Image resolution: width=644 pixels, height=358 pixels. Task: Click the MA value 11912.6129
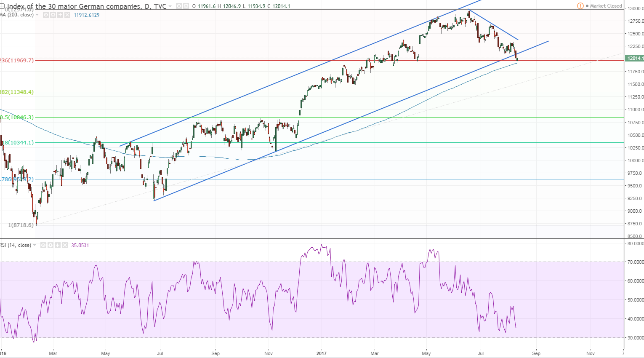pyautogui.click(x=87, y=15)
